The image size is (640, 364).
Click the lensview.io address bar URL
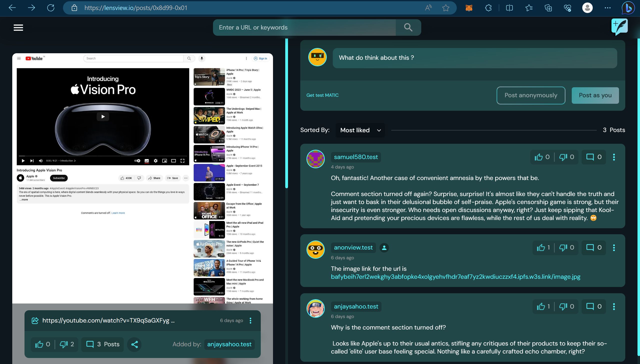[x=136, y=8]
